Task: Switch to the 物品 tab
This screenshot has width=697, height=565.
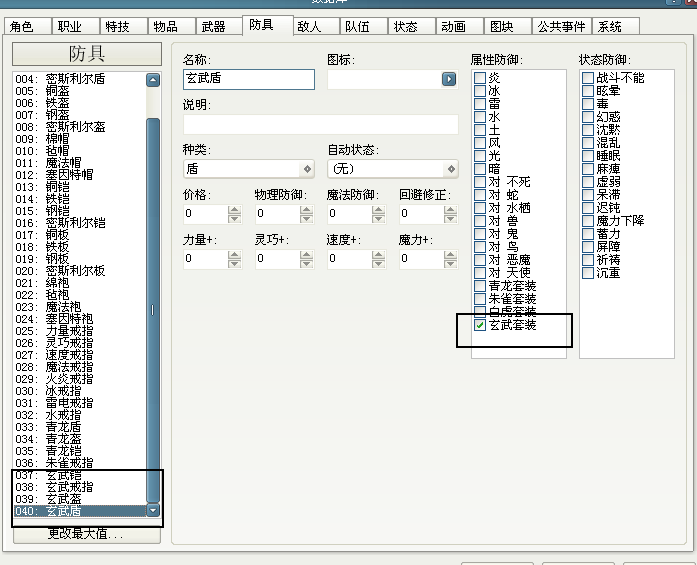Action: coord(172,26)
